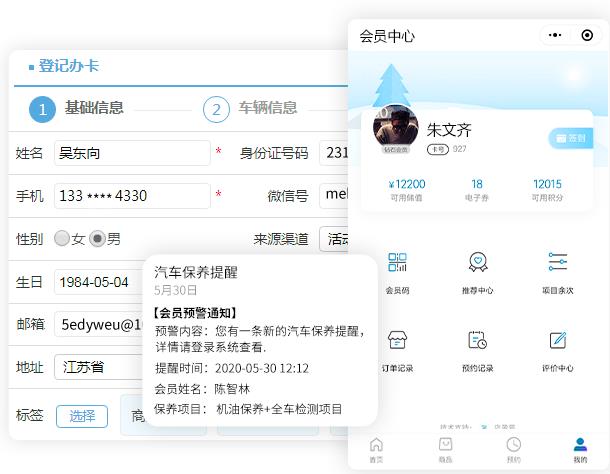Screen dimensions: 610x474
Task: Open the 评价中心 edit icon
Action: (x=557, y=340)
